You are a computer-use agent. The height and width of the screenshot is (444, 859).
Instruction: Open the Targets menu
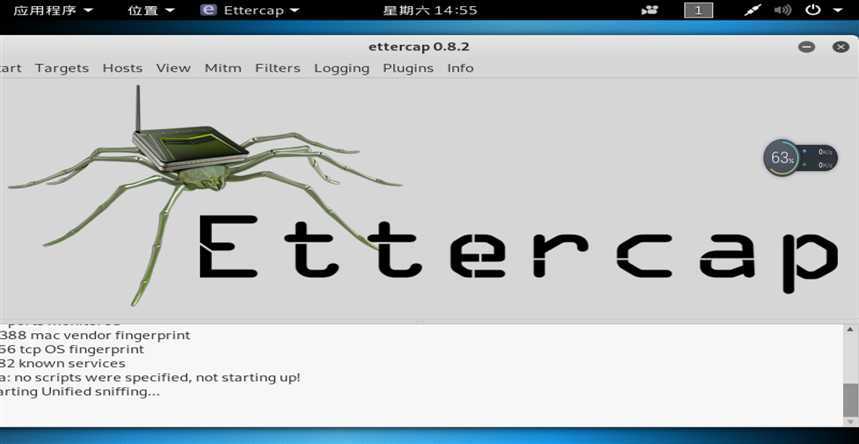pyautogui.click(x=62, y=68)
